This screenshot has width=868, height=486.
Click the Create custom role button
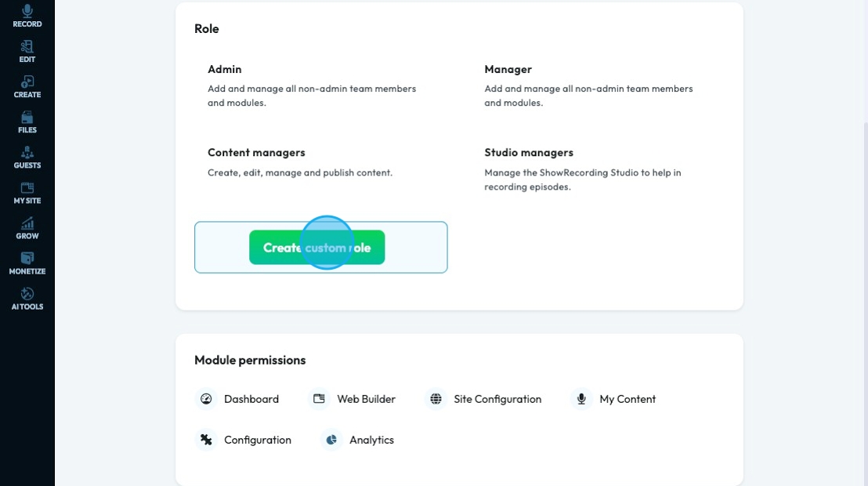316,248
